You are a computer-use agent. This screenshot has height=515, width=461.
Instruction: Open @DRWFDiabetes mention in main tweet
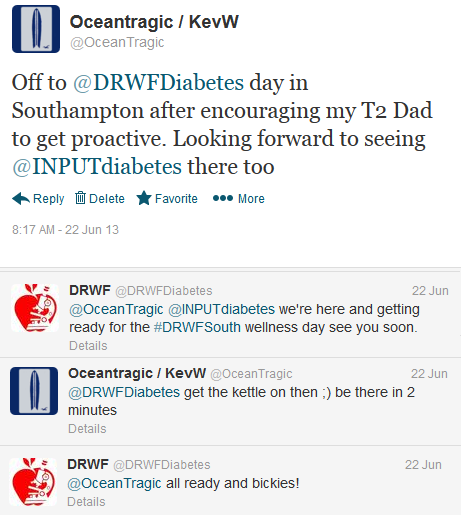[x=158, y=82]
